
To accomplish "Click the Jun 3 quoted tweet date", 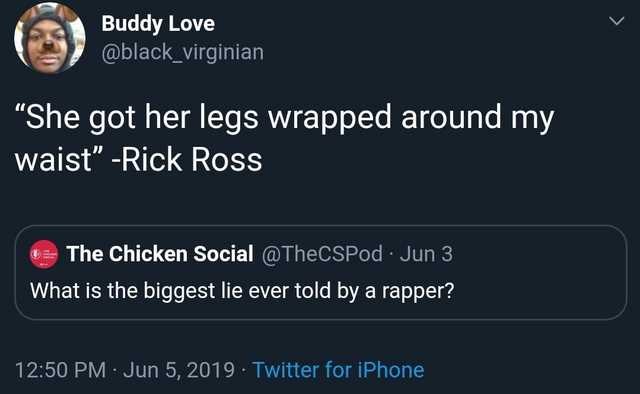I will coord(426,254).
